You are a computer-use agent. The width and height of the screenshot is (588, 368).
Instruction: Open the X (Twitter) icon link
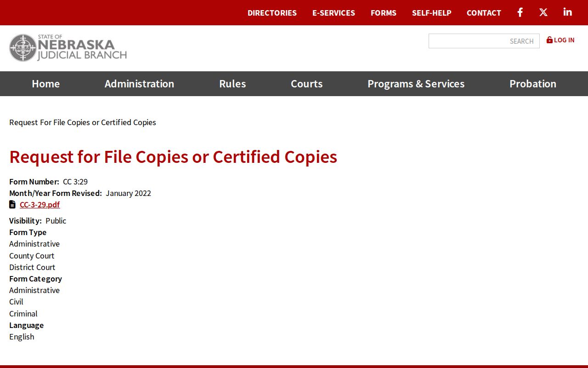click(x=543, y=12)
